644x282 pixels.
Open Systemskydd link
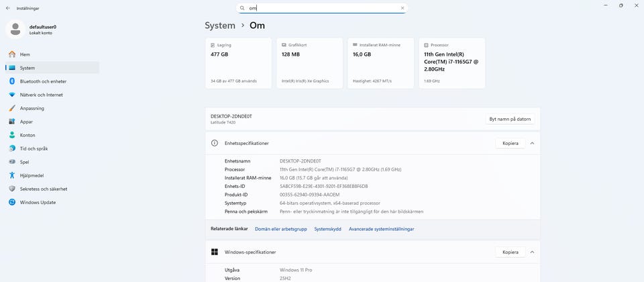[328, 229]
